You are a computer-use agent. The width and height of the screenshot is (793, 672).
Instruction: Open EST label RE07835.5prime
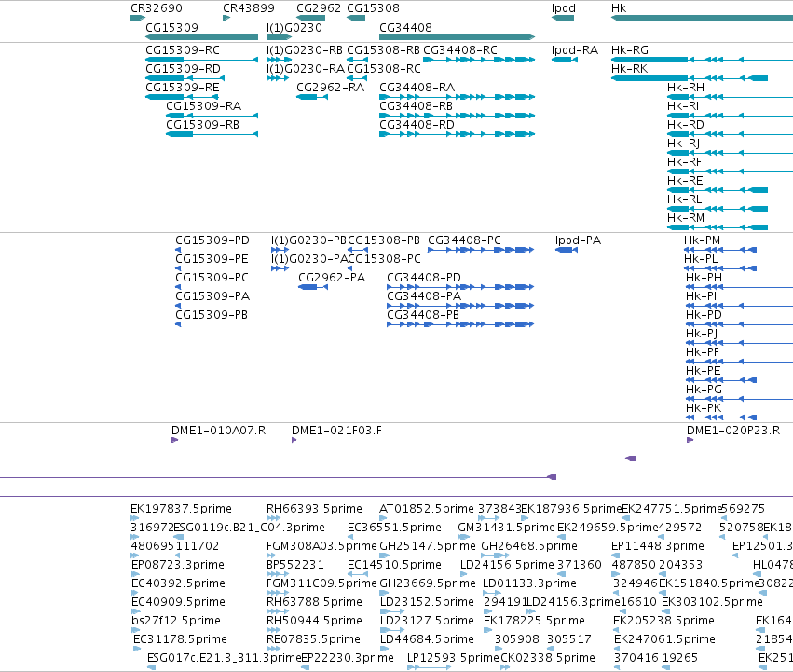tap(313, 639)
